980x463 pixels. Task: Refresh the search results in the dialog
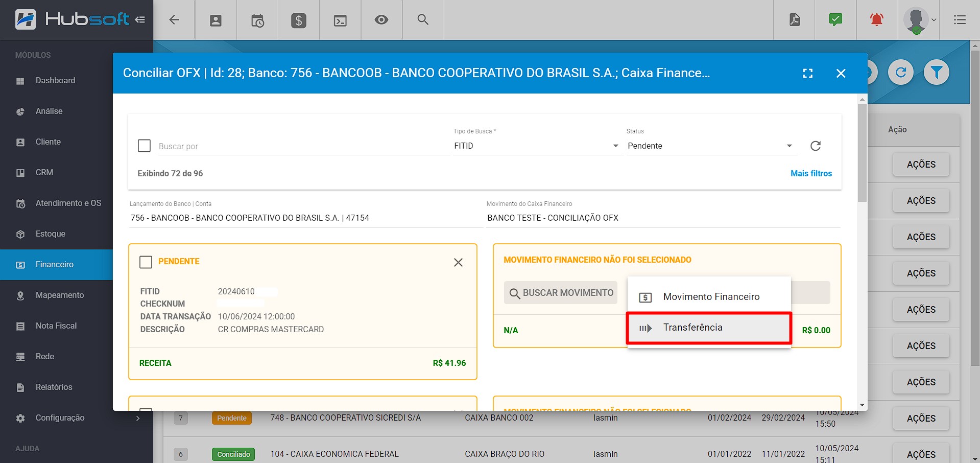pos(816,146)
